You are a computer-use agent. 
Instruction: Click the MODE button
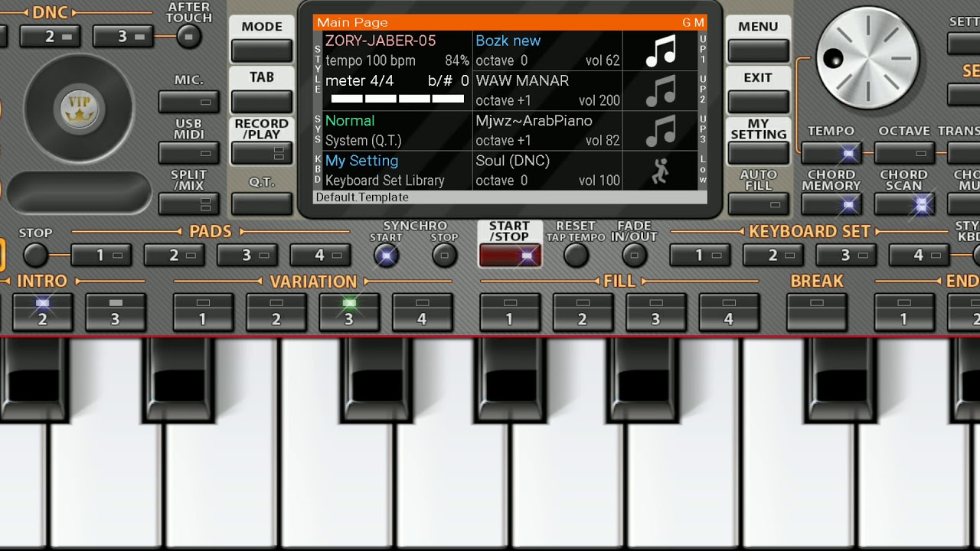click(x=262, y=51)
